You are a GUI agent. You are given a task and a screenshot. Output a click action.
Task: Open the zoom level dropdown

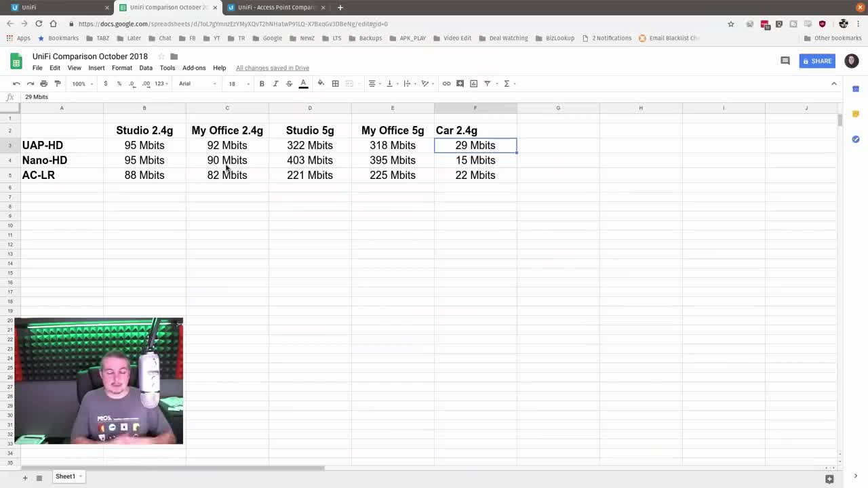click(82, 83)
